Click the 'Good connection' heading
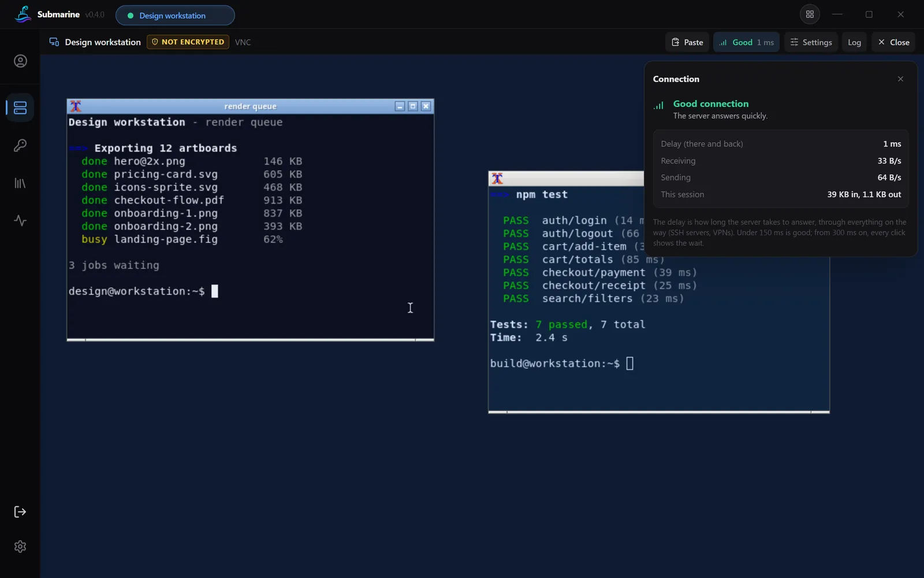 point(711,104)
